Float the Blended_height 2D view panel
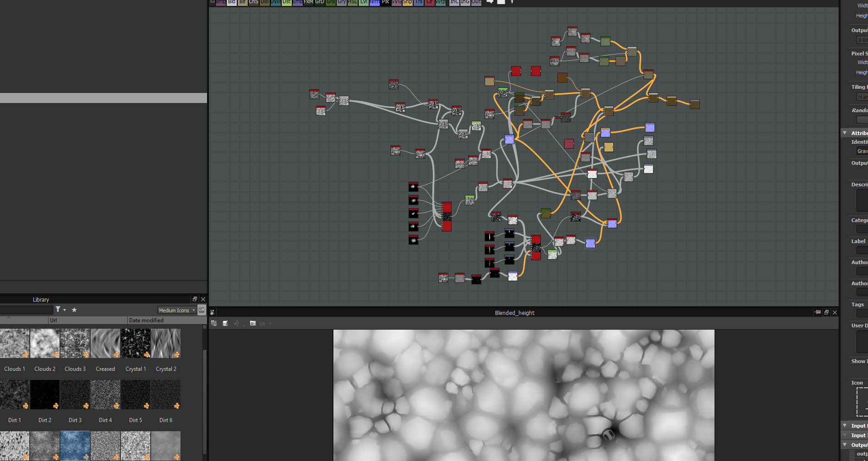The image size is (868, 461). click(x=826, y=313)
